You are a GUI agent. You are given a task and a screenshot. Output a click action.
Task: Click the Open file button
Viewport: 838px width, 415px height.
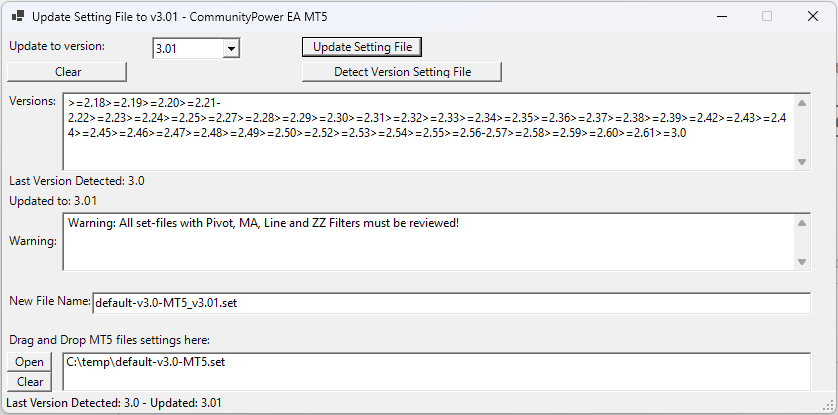[29, 362]
